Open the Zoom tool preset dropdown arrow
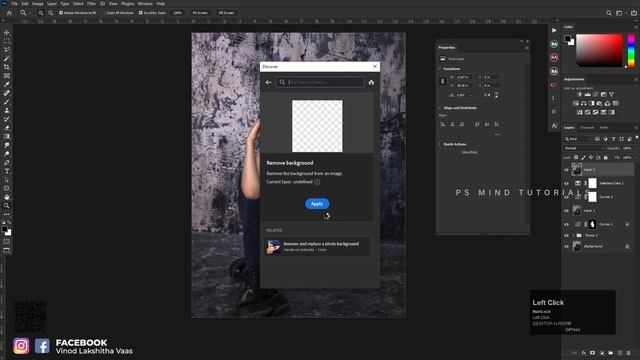Image resolution: width=640 pixels, height=360 pixels. [29, 13]
